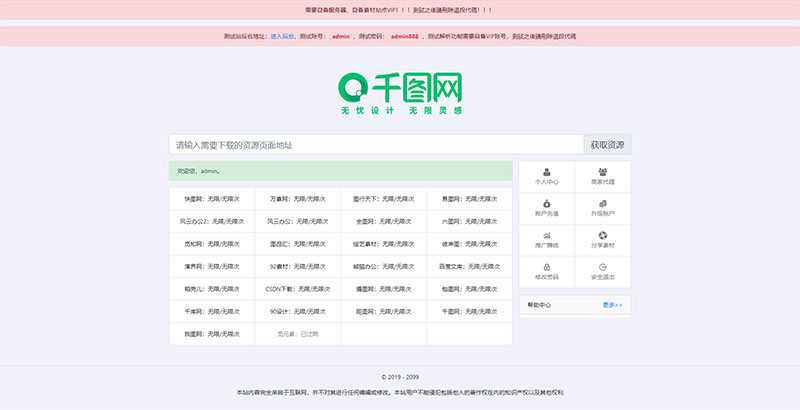
Task: Select the red admin account text
Action: [x=341, y=36]
